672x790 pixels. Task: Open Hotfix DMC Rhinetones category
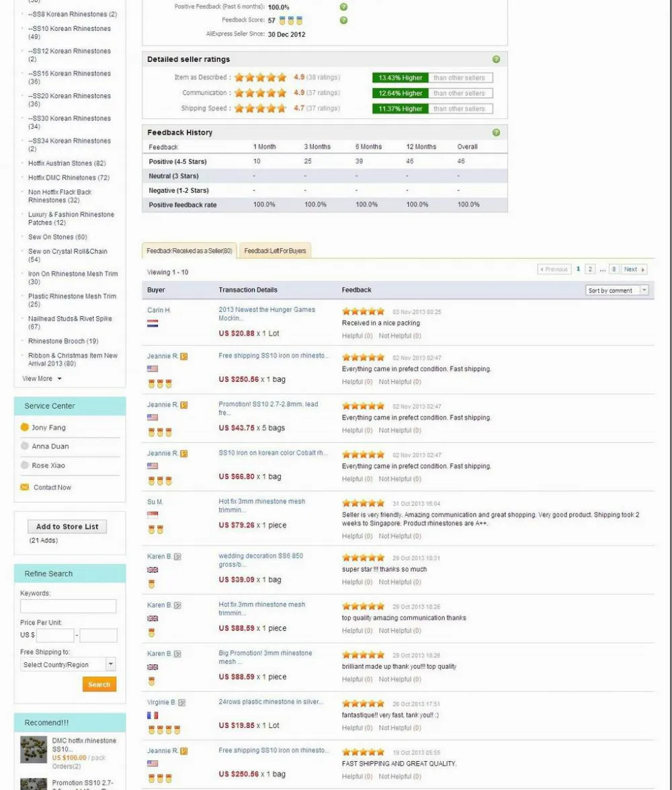(x=69, y=177)
